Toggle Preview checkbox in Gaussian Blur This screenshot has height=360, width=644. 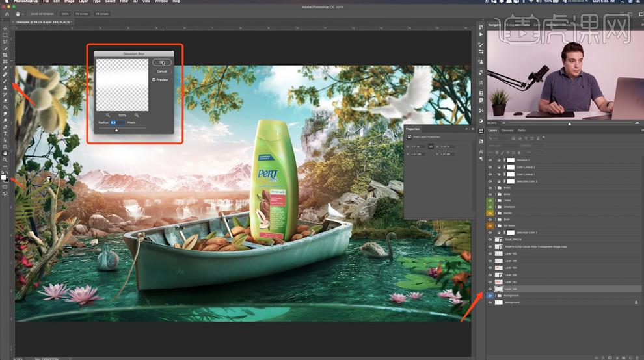[154, 80]
